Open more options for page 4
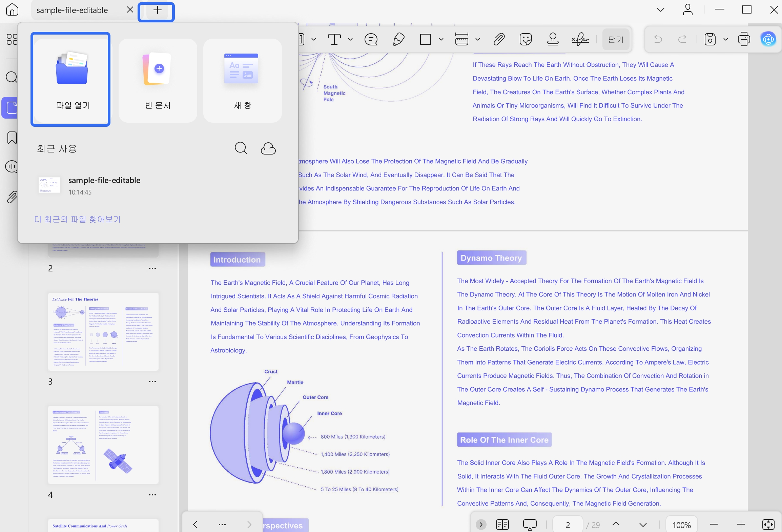The width and height of the screenshot is (782, 532). pyautogui.click(x=152, y=495)
